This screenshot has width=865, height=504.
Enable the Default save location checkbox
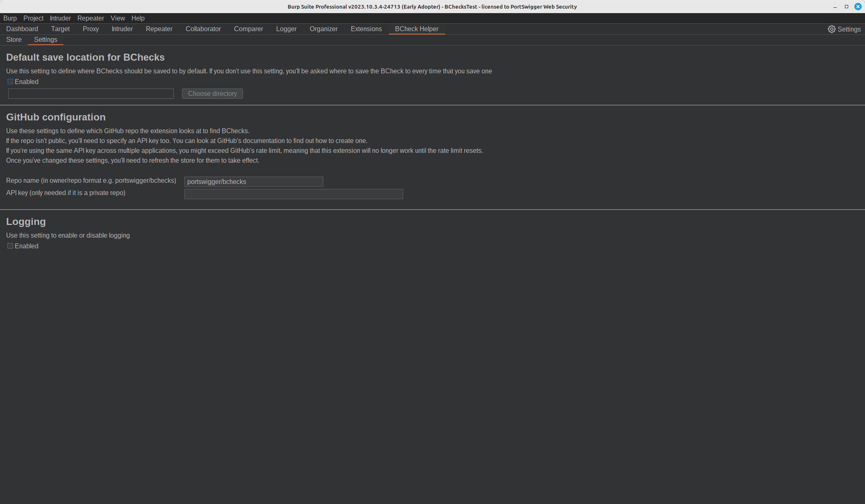(x=10, y=82)
